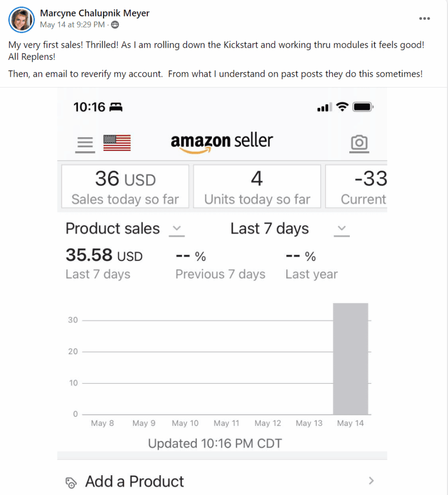Screen dimensions: 448x495
Task: Open the partially visible Current balance card
Action: (x=357, y=187)
